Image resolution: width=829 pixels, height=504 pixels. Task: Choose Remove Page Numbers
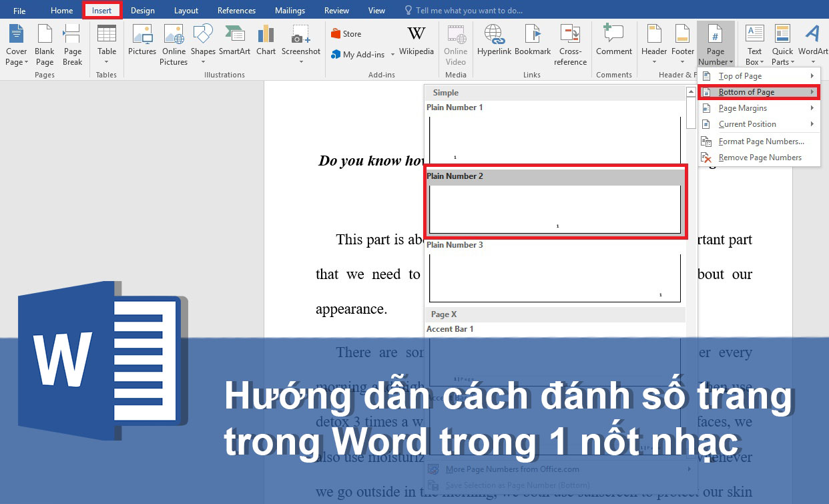759,158
